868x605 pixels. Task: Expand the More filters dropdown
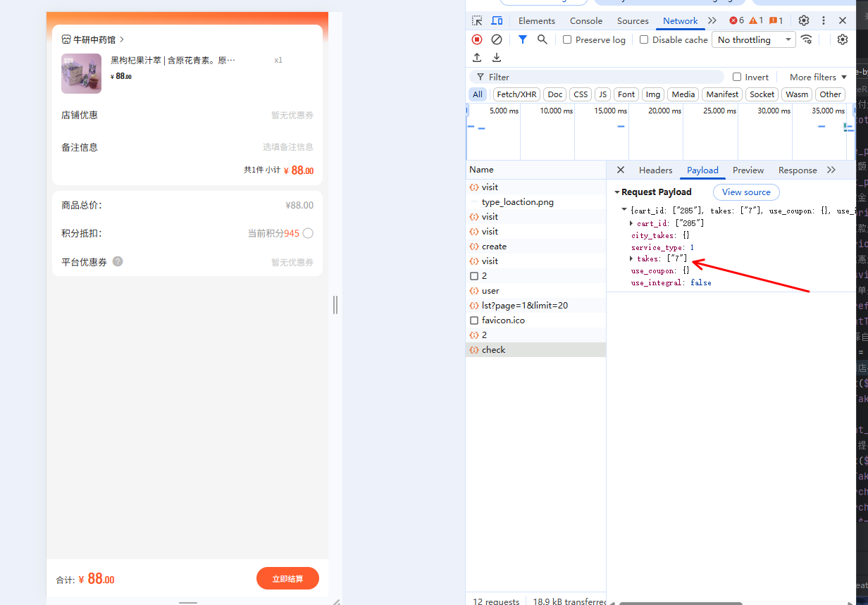(818, 77)
